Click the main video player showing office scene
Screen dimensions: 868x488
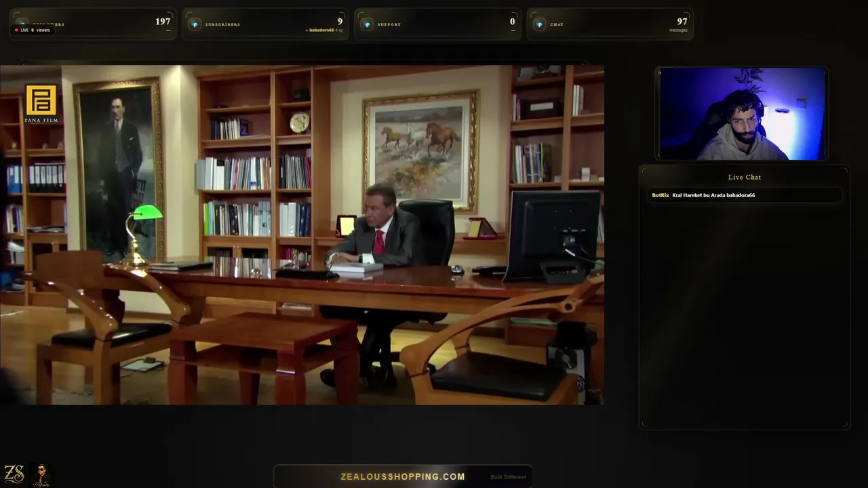302,235
